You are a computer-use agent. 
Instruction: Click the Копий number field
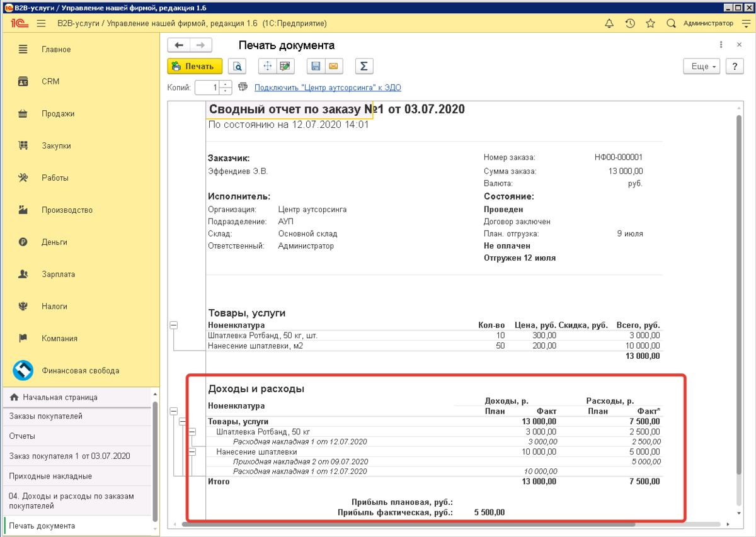coord(208,88)
